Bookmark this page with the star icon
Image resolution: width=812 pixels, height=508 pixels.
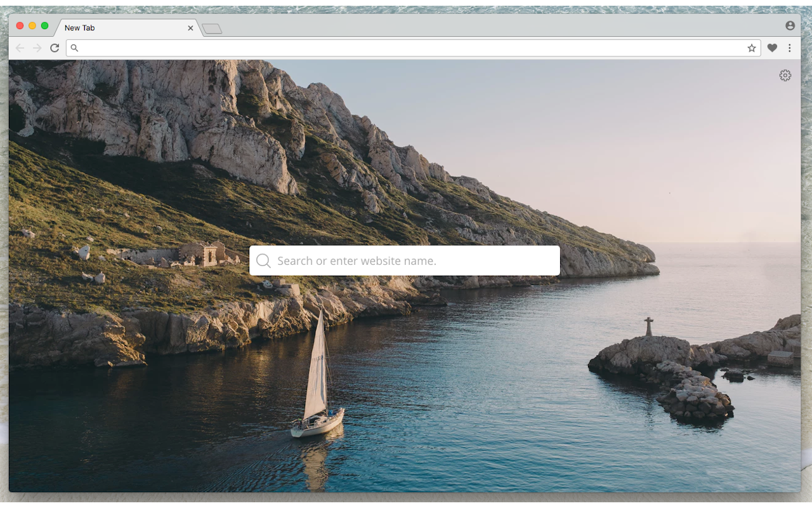pos(752,48)
